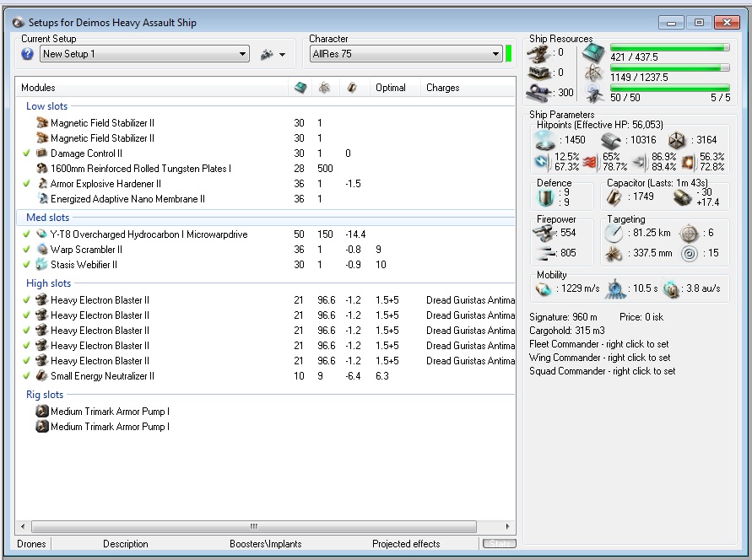Click Squad Commander - right click to set
This screenshot has width=752, height=560.
[x=603, y=371]
